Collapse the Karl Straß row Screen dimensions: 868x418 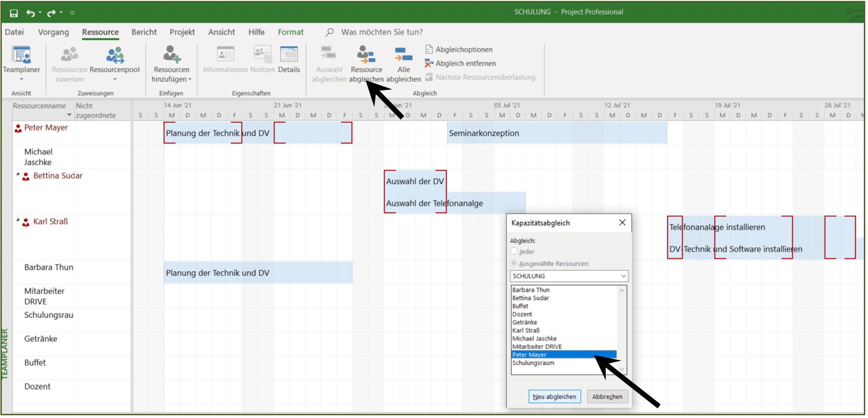[x=18, y=221]
